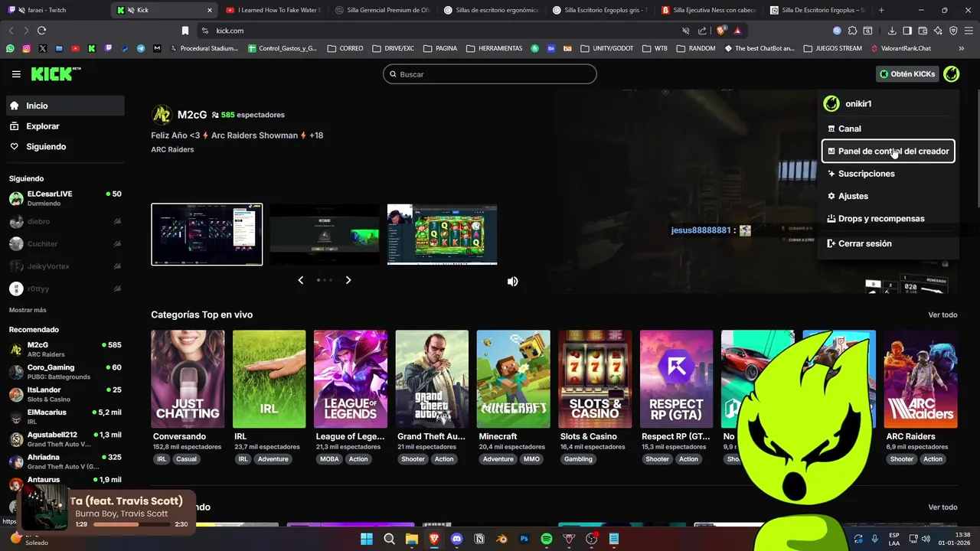
Task: Open the WhatsApp bookmark icon
Action: tap(10, 48)
